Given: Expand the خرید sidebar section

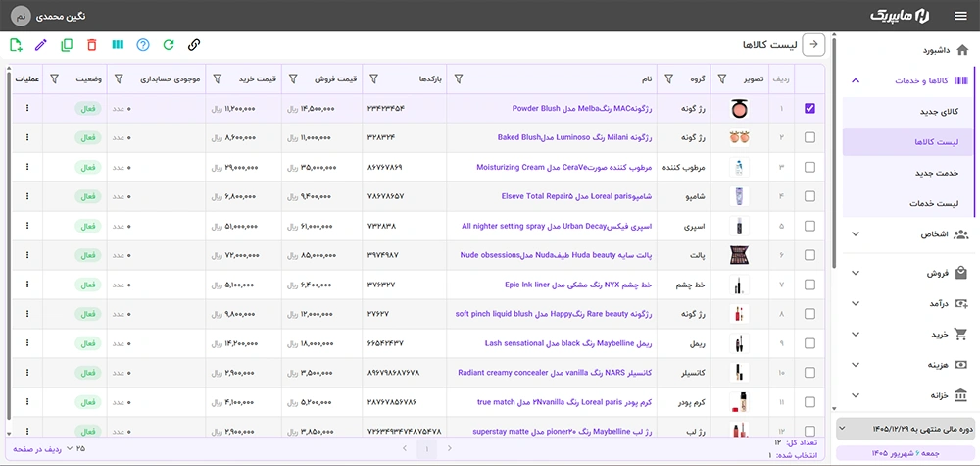Looking at the screenshot, I should [x=856, y=334].
